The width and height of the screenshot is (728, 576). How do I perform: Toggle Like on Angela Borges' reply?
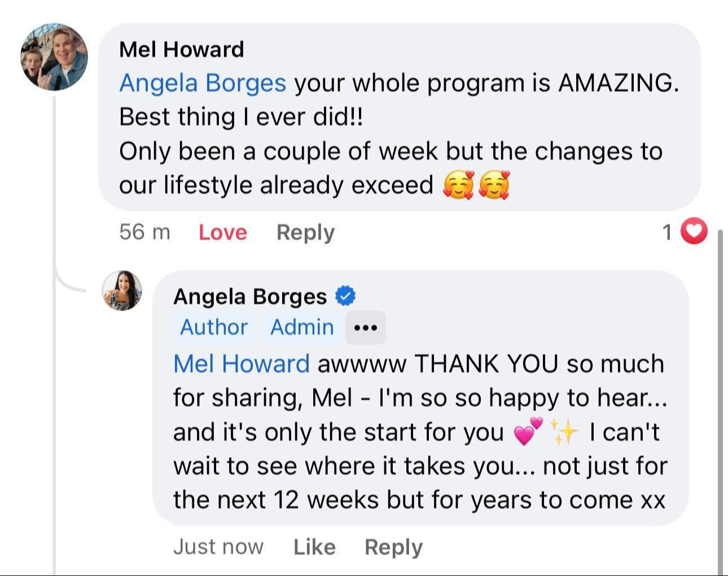(x=314, y=547)
